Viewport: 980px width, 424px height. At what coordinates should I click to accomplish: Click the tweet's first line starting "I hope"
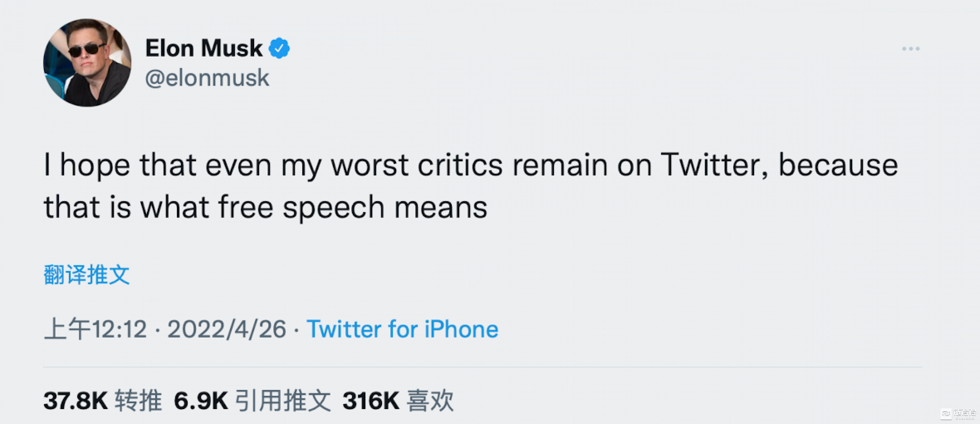(471, 165)
